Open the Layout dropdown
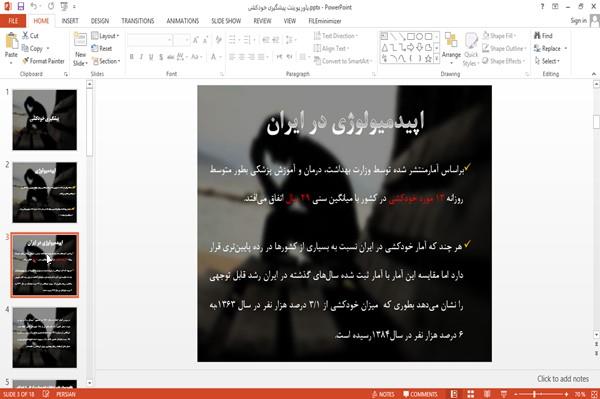Screen dimensions: 600x399 coord(106,36)
